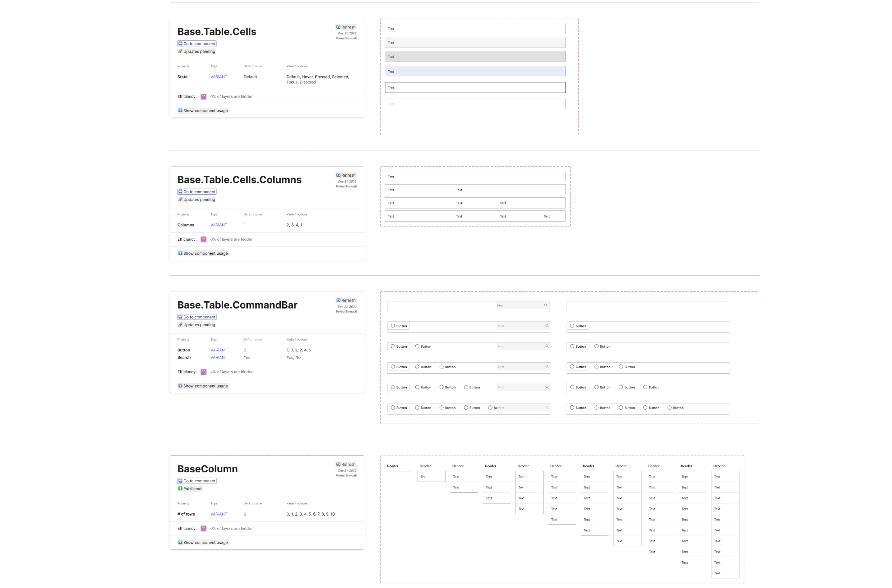
Task: Open Go to component for Base.Table.CommandBar
Action: pos(197,317)
